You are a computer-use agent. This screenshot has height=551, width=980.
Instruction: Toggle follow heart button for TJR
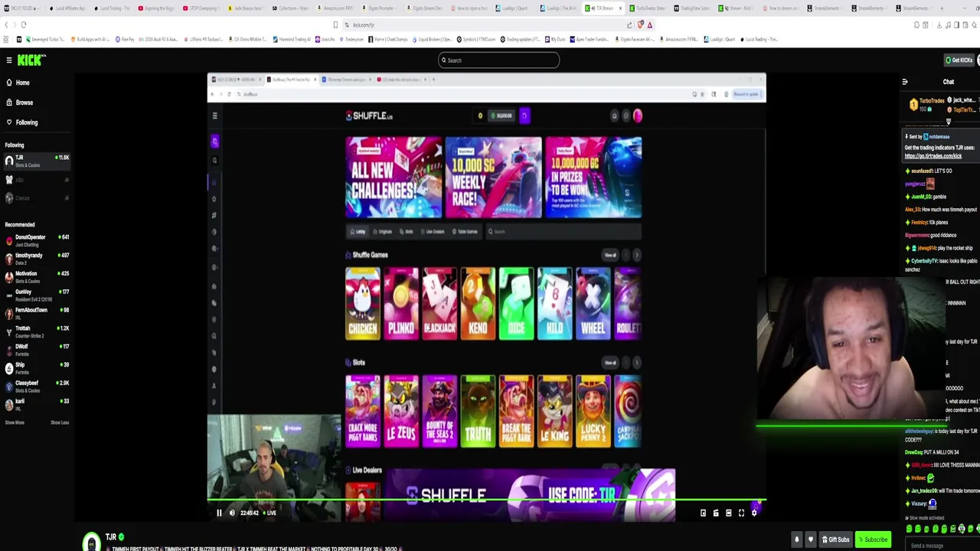pos(811,540)
